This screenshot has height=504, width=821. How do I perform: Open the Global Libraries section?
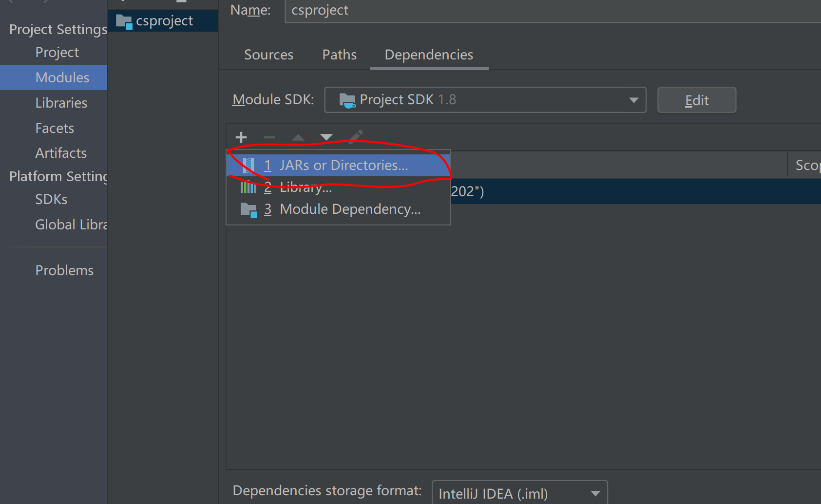(71, 224)
